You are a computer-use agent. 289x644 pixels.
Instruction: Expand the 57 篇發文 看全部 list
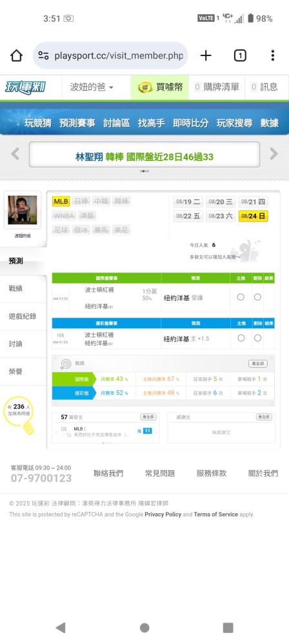point(148,417)
